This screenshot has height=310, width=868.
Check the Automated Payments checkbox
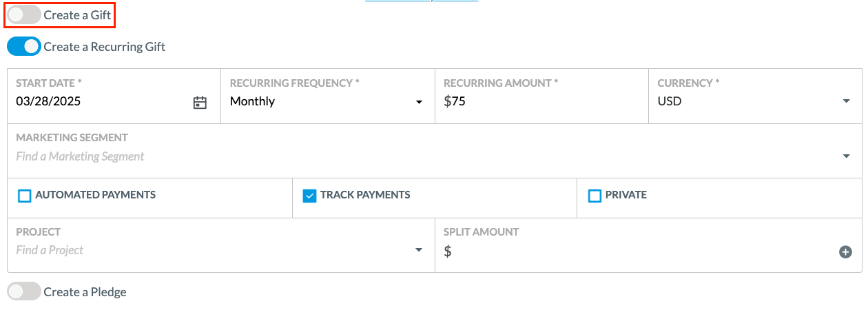click(25, 196)
